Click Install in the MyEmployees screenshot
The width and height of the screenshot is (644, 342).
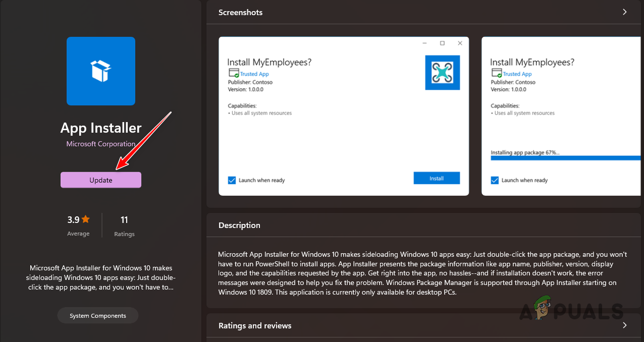coord(436,178)
